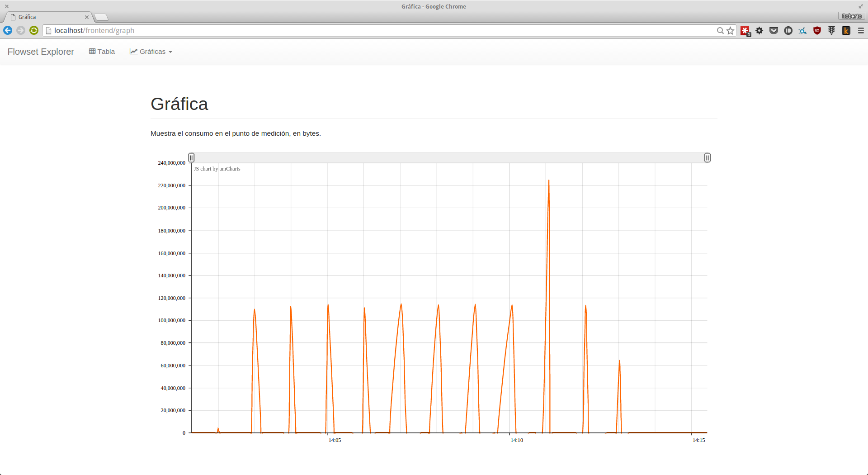Click the right chart scrollbar grip handle
868x475 pixels.
(x=708, y=158)
